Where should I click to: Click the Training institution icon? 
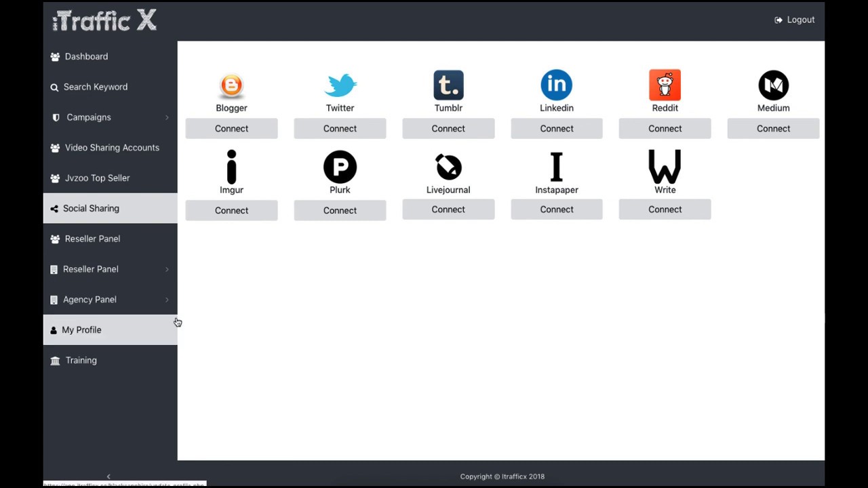pyautogui.click(x=55, y=361)
